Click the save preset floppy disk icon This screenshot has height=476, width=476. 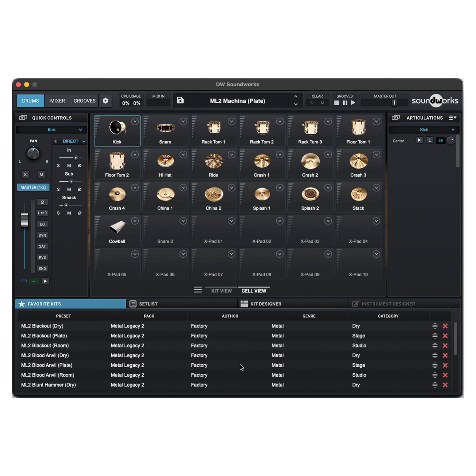click(x=180, y=100)
